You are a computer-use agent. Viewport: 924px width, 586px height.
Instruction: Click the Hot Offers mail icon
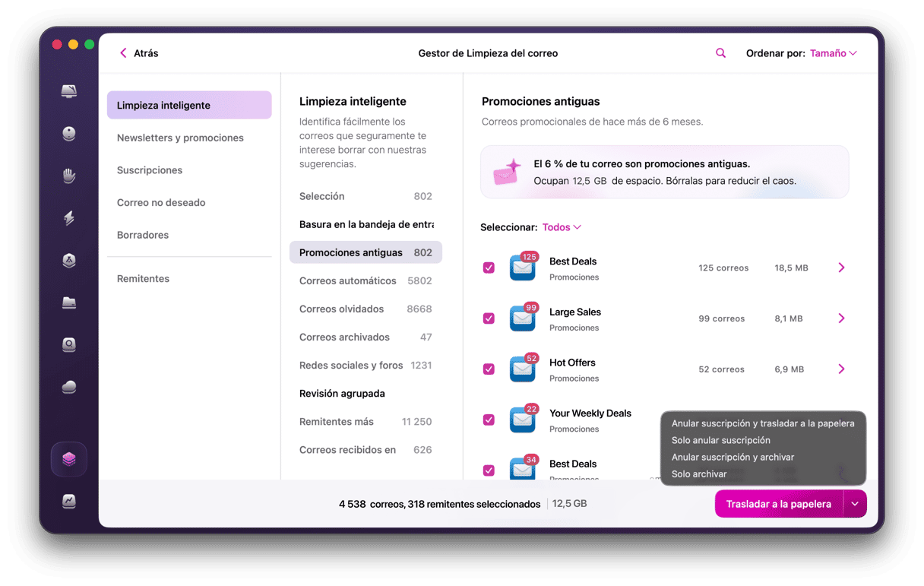click(523, 369)
